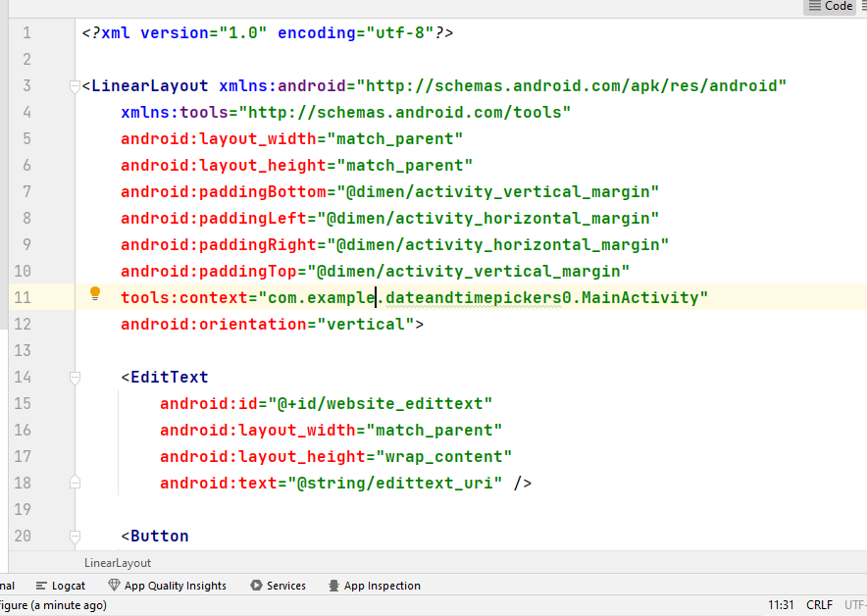The width and height of the screenshot is (867, 616).
Task: Collapse the Button fold marker on line 20
Action: tap(75, 537)
